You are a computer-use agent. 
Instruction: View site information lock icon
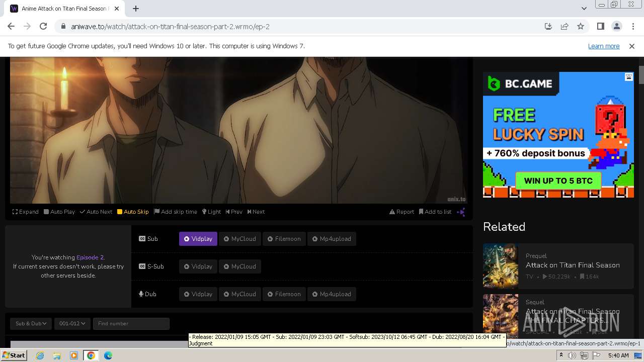pos(63,27)
